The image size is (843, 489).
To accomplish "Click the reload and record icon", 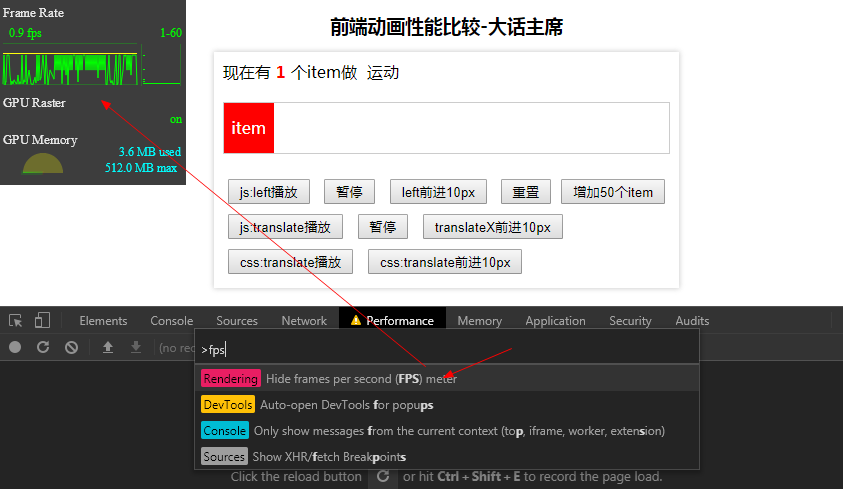I will [43, 347].
